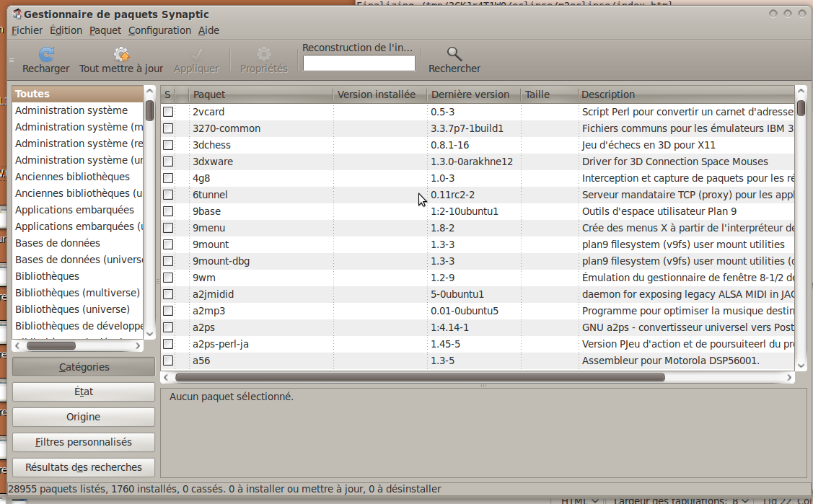Mark the 3dchess package checkbox
The width and height of the screenshot is (813, 504).
168,145
